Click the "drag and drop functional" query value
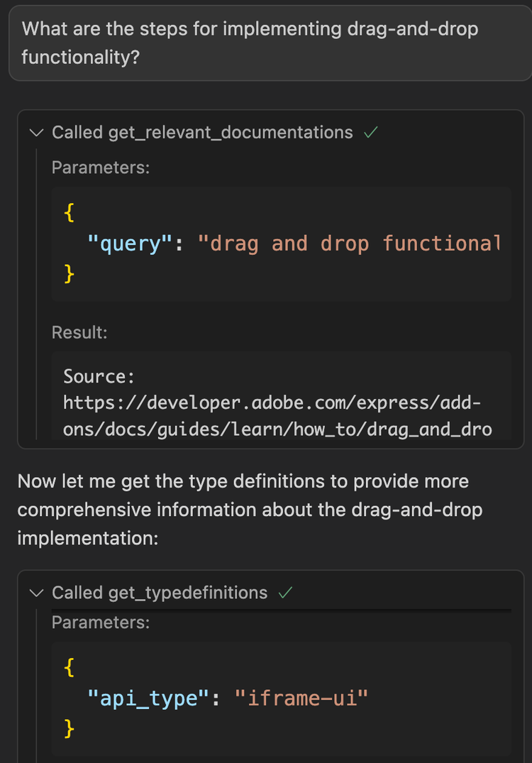The height and width of the screenshot is (763, 532). coord(349,244)
